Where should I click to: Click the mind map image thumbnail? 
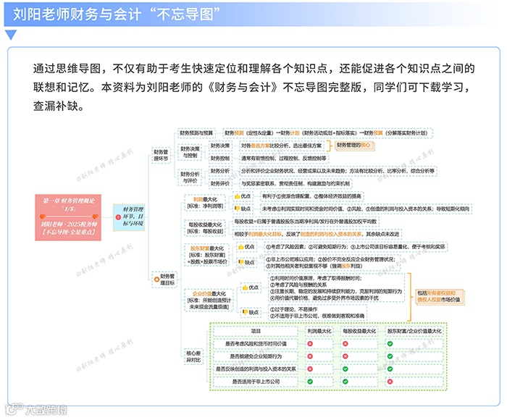(253, 259)
